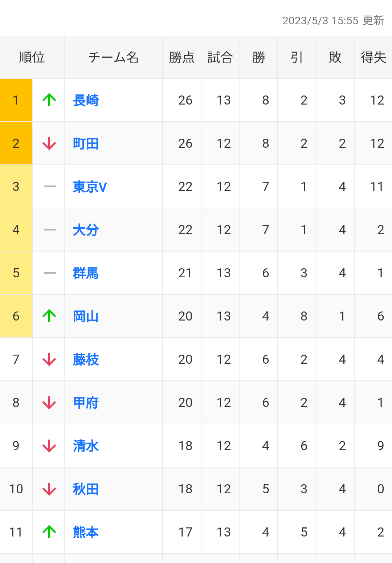Image resolution: width=392 pixels, height=563 pixels.
Task: Open the 長崎 team link
Action: (86, 101)
